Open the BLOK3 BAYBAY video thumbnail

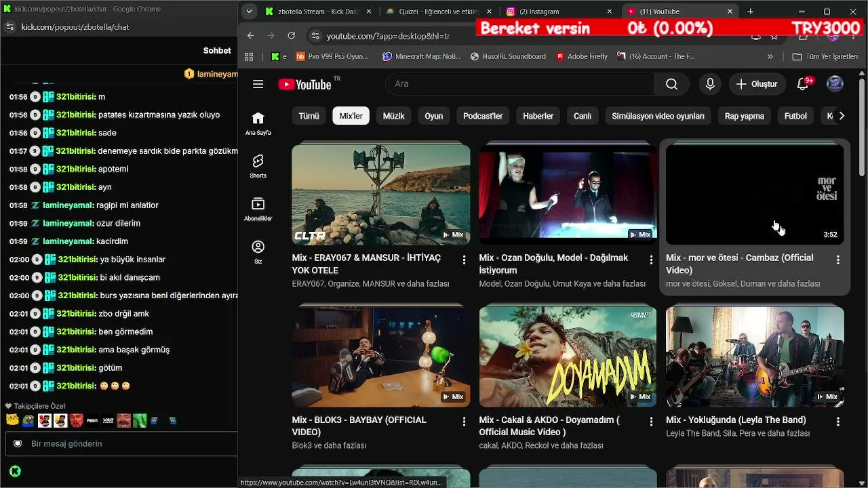381,357
